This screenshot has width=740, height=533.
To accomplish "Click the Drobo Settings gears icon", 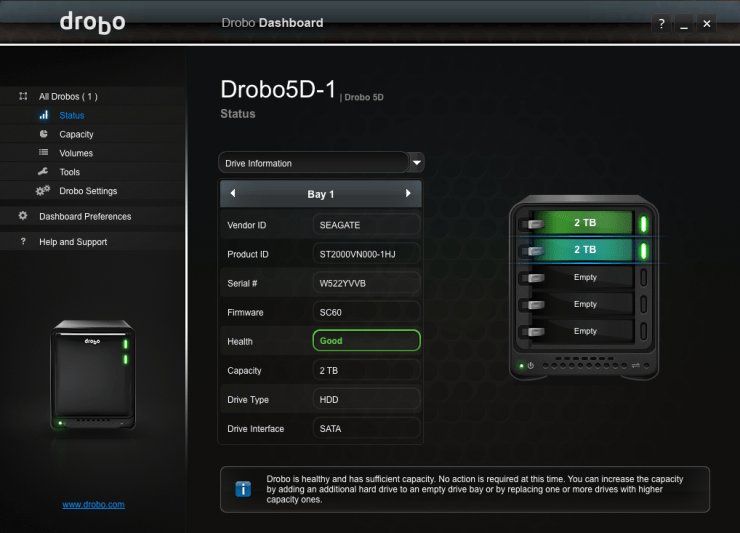I will [x=42, y=190].
